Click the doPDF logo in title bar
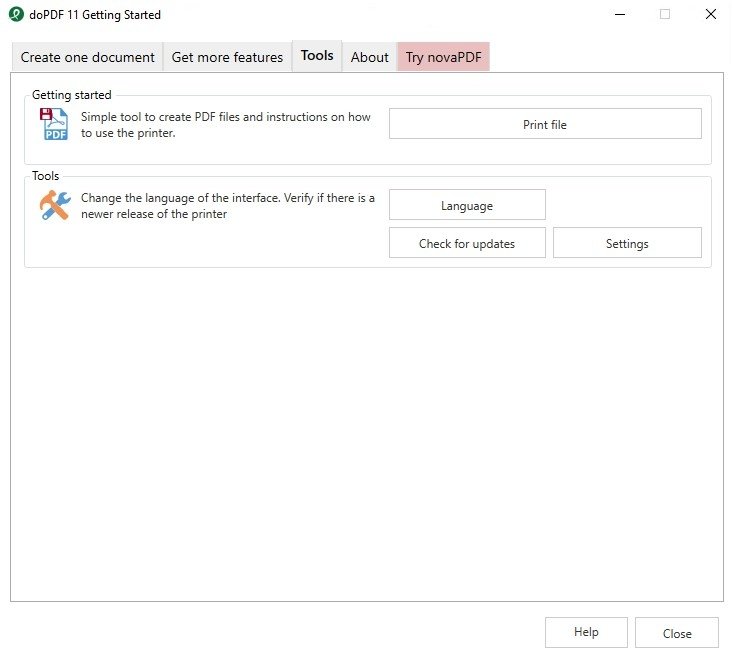Image resolution: width=733 pixels, height=659 pixels. (x=16, y=14)
